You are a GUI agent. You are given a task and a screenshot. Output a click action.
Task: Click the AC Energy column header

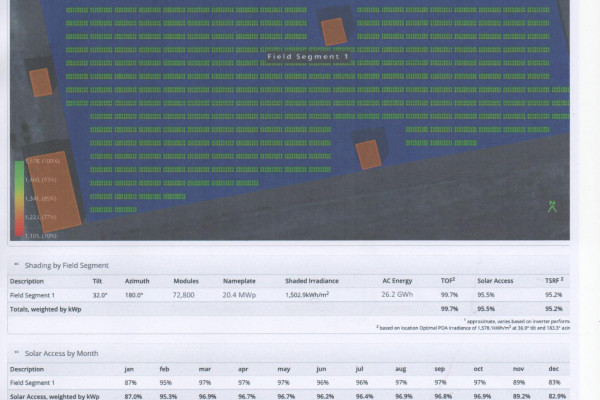coord(397,281)
